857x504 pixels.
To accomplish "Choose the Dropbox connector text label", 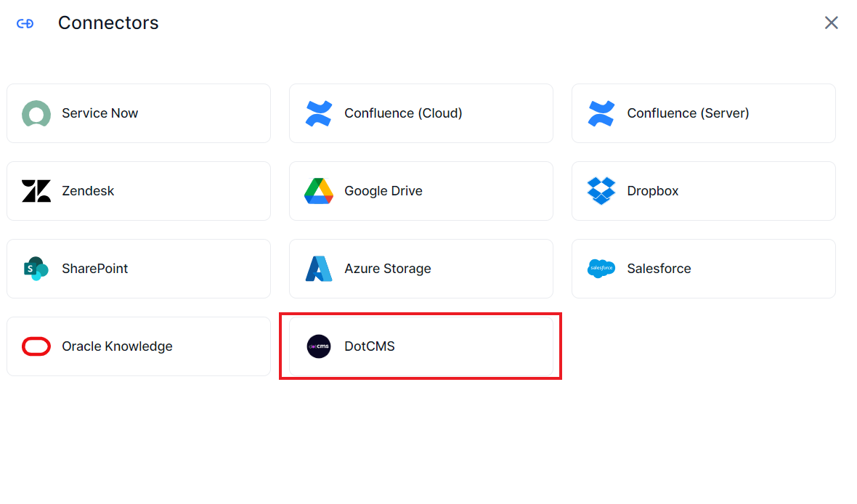I will [x=652, y=191].
